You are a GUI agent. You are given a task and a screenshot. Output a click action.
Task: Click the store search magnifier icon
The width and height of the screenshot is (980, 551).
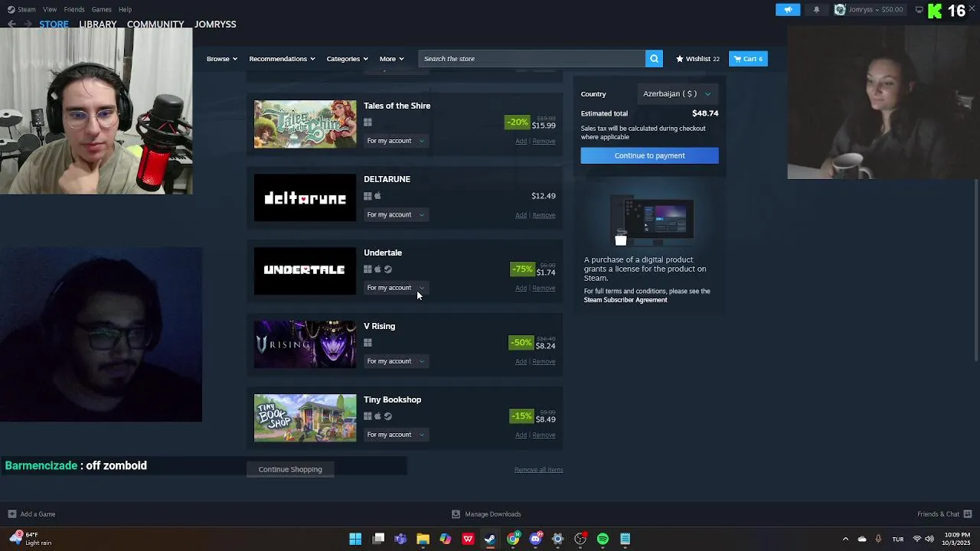tap(654, 59)
